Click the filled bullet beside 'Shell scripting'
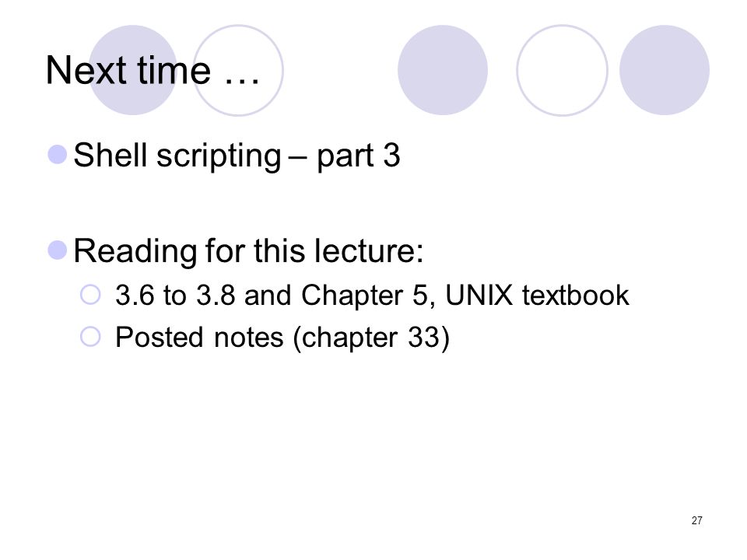Viewport: 747px width, 560px height. pyautogui.click(x=58, y=155)
